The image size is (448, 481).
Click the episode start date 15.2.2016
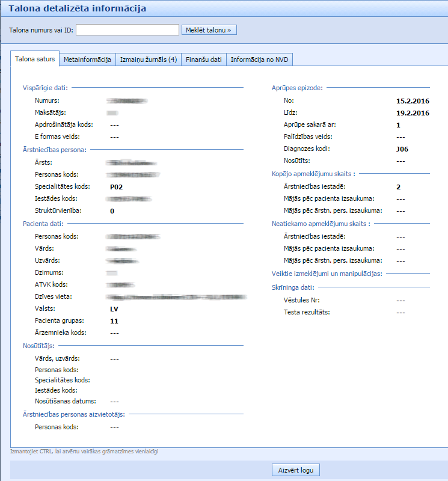point(412,101)
